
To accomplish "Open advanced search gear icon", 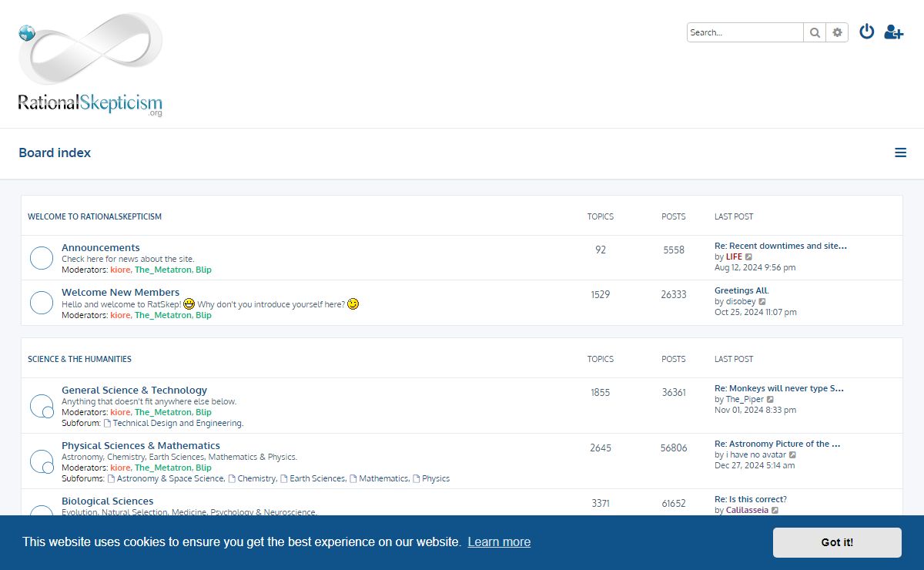I will tap(837, 32).
